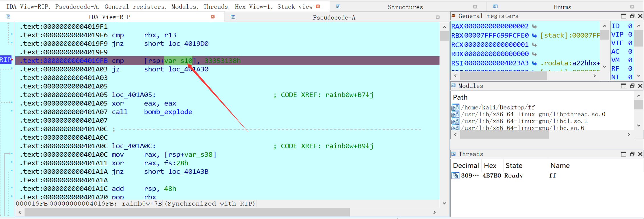
Task: Toggle the AC flag value
Action: point(630,51)
